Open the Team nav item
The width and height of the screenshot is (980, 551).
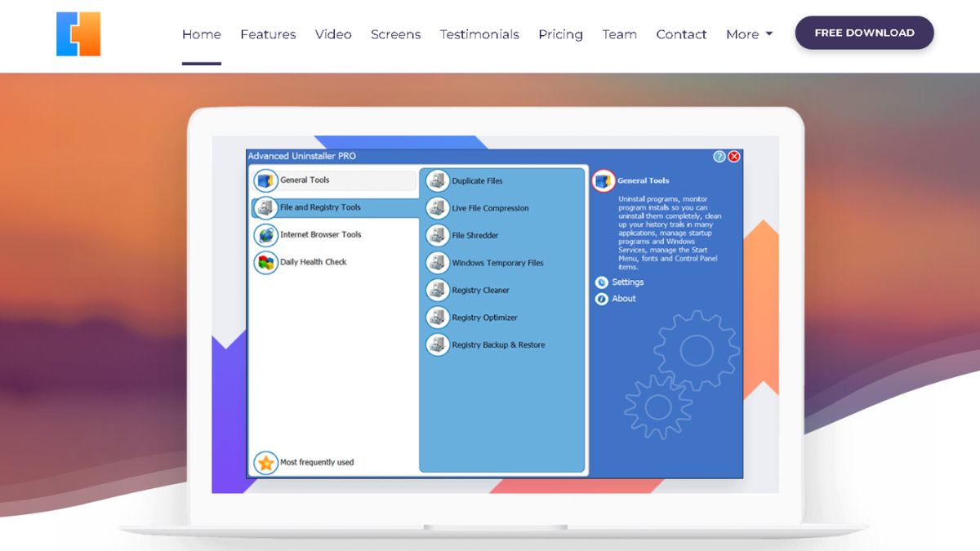click(620, 34)
